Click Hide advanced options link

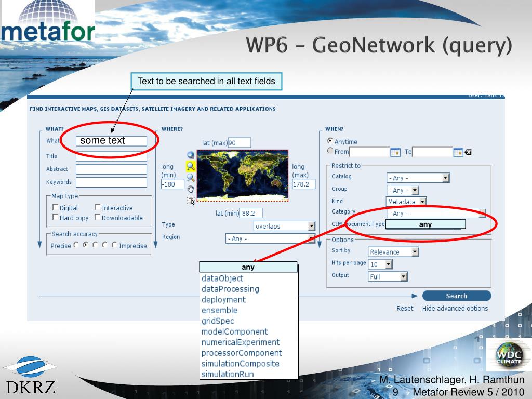pos(455,309)
